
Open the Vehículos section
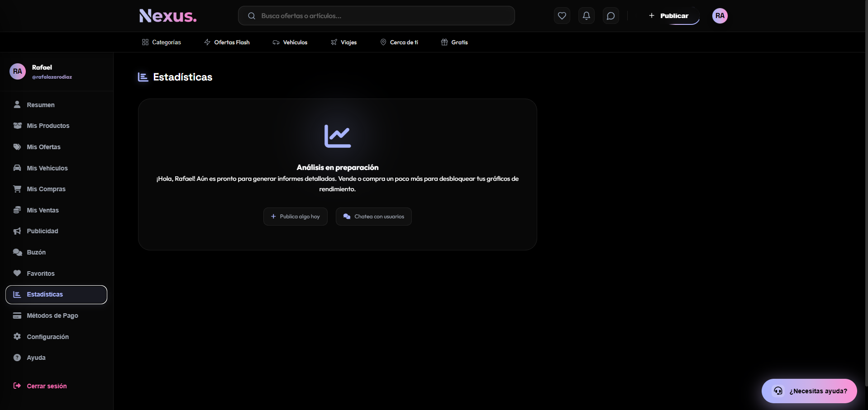pos(290,42)
